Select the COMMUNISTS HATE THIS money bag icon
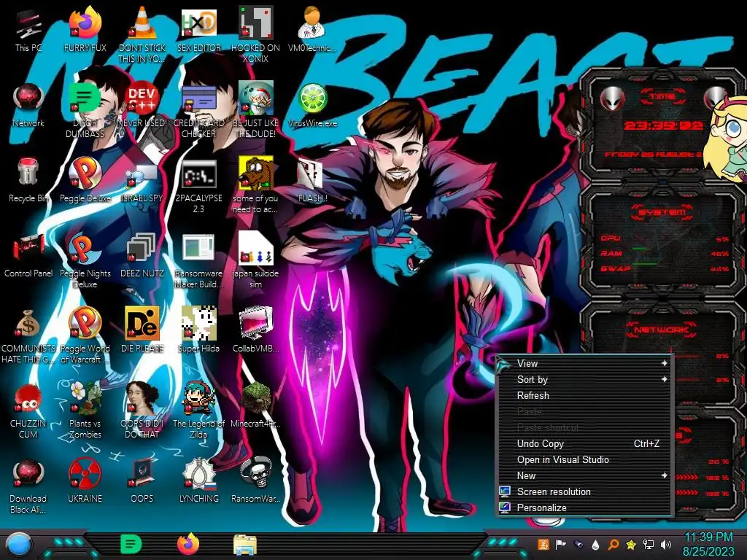The height and width of the screenshot is (560, 747). pos(28,336)
